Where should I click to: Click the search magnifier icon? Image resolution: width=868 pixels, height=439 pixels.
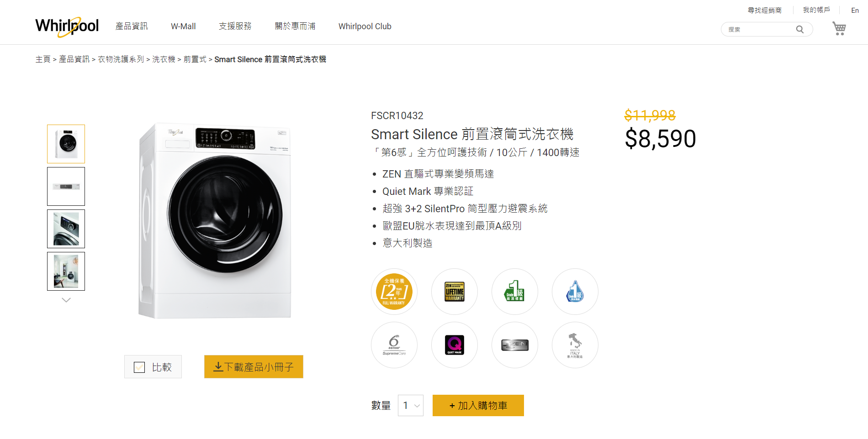(x=799, y=30)
